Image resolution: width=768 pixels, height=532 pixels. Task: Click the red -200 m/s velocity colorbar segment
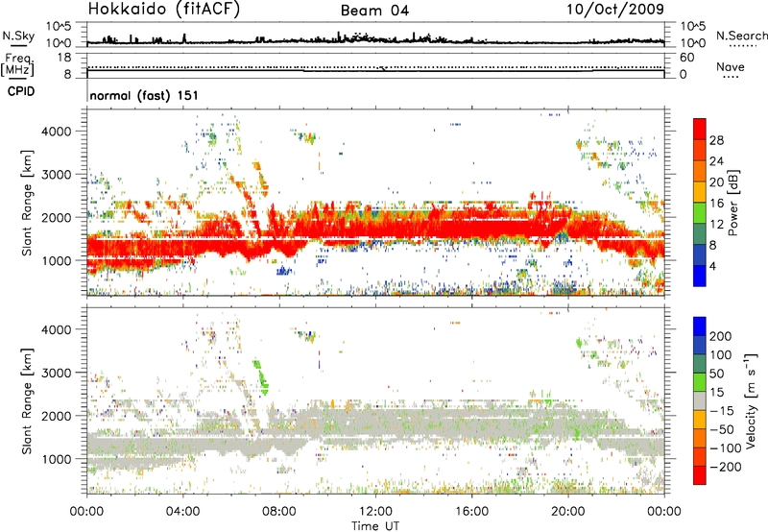[700, 475]
